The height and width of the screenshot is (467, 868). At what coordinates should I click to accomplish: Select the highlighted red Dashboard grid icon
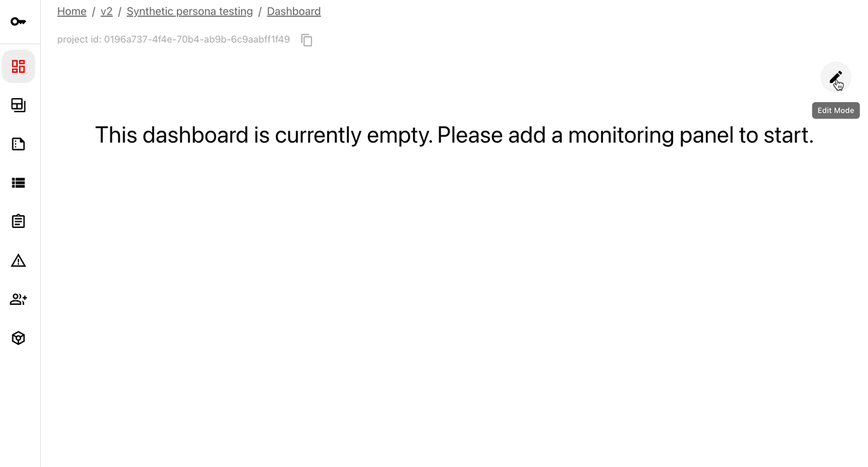click(x=18, y=66)
